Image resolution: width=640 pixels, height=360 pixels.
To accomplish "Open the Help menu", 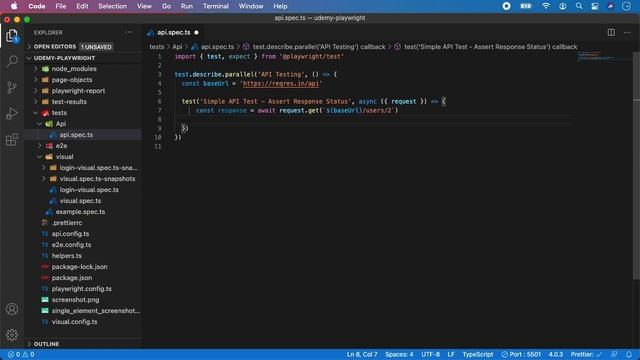I will pyautogui.click(x=280, y=6).
